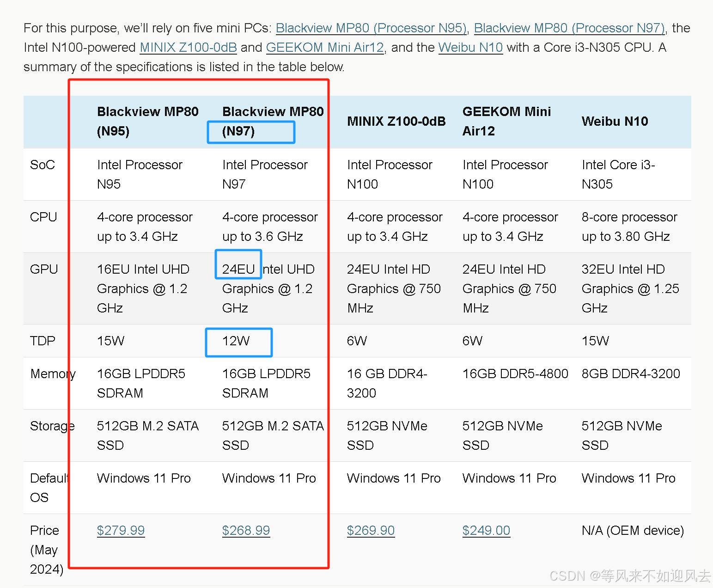Select the Price (May 2024) row label
Screen dimensions: 713x588
(x=44, y=550)
